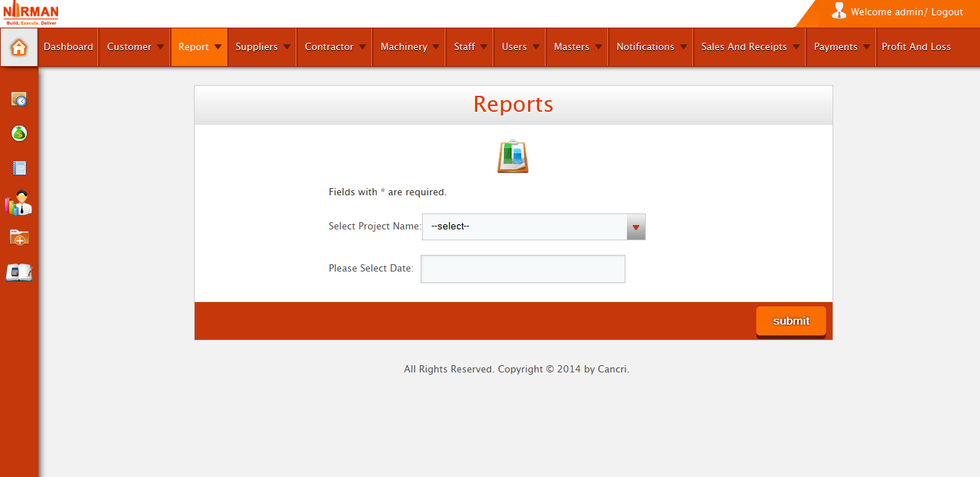Click the Home icon in navigation bar
This screenshot has width=980, height=477.
19,47
